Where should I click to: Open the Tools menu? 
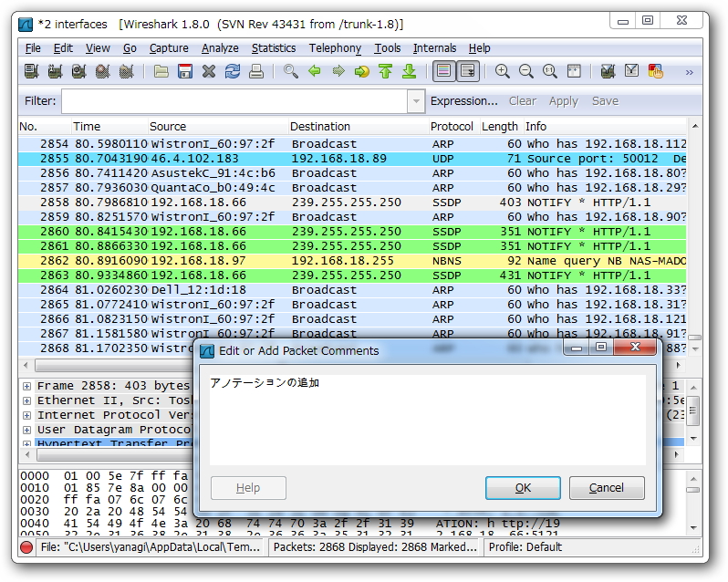tap(387, 48)
